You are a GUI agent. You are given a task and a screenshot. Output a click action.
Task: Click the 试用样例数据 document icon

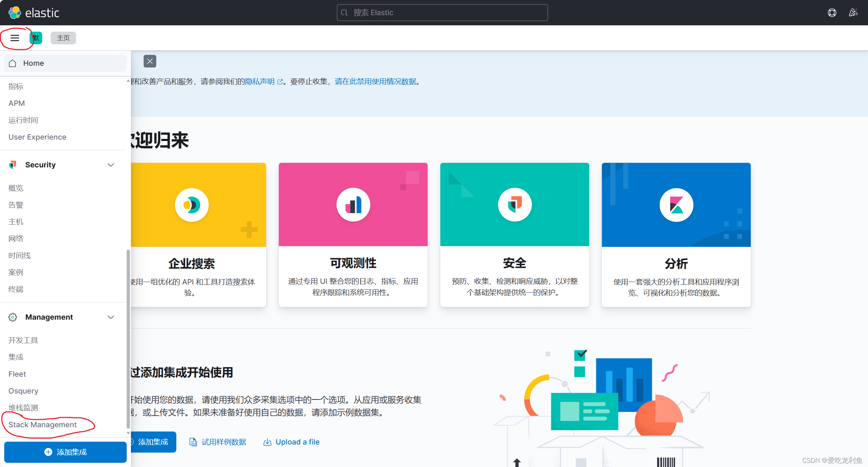coord(193,442)
